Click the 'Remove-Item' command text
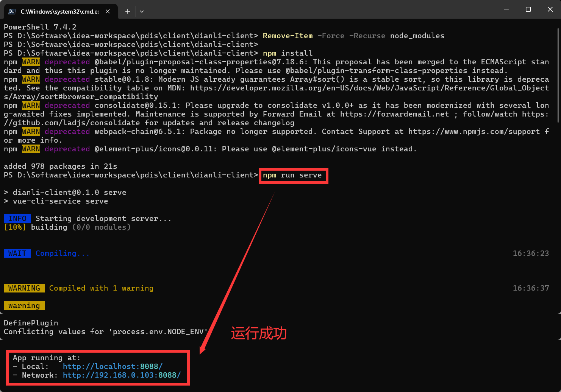This screenshot has width=561, height=392. tap(288, 36)
